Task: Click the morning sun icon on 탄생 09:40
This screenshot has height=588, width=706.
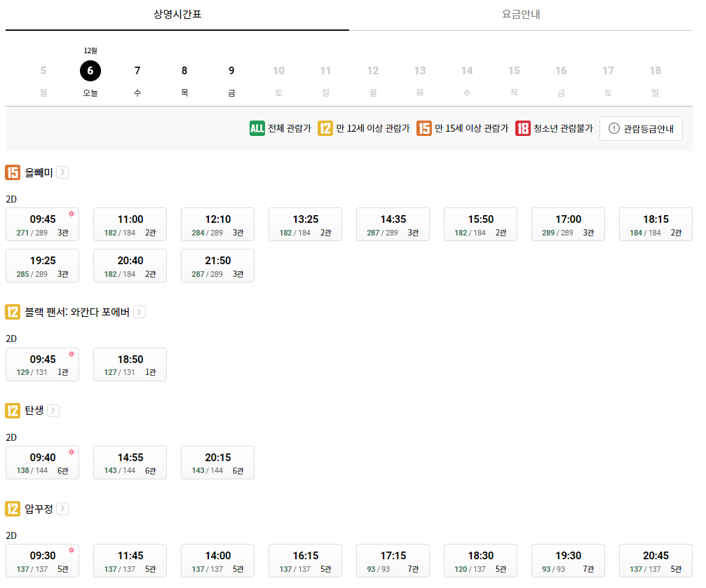Action: tap(71, 452)
